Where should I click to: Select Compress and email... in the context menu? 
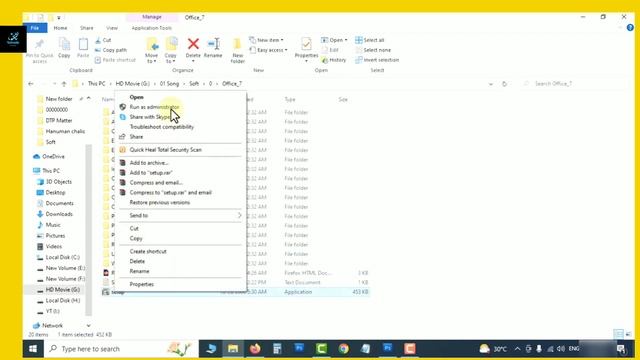click(156, 182)
